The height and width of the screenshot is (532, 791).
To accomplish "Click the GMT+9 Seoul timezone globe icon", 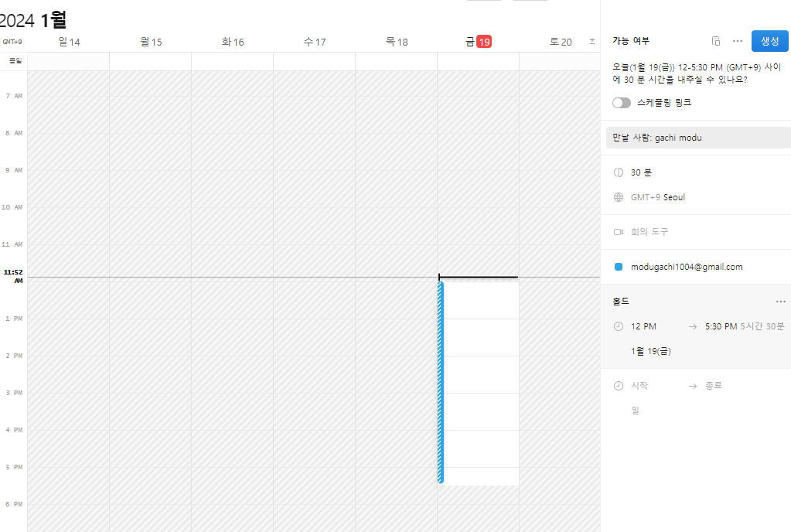I will click(x=617, y=196).
